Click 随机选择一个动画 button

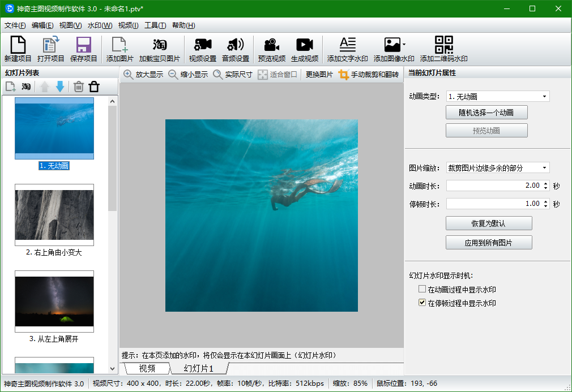click(x=486, y=113)
